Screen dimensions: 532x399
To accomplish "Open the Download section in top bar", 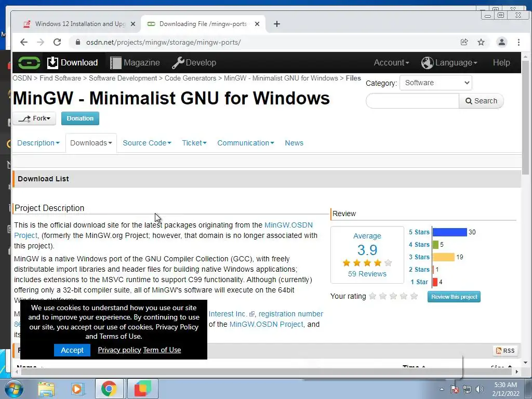I will coord(73,63).
